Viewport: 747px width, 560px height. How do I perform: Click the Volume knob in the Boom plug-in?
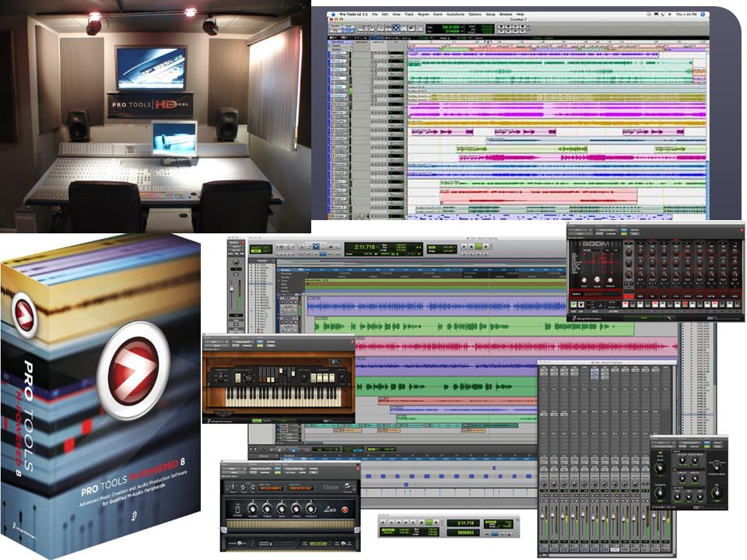pos(598,281)
